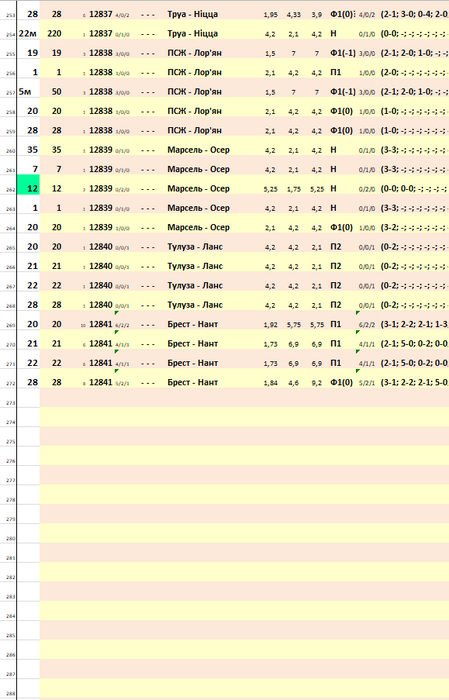449x700 pixels.
Task: Select 'Брест - Нант' in row 270
Action: click(x=192, y=343)
